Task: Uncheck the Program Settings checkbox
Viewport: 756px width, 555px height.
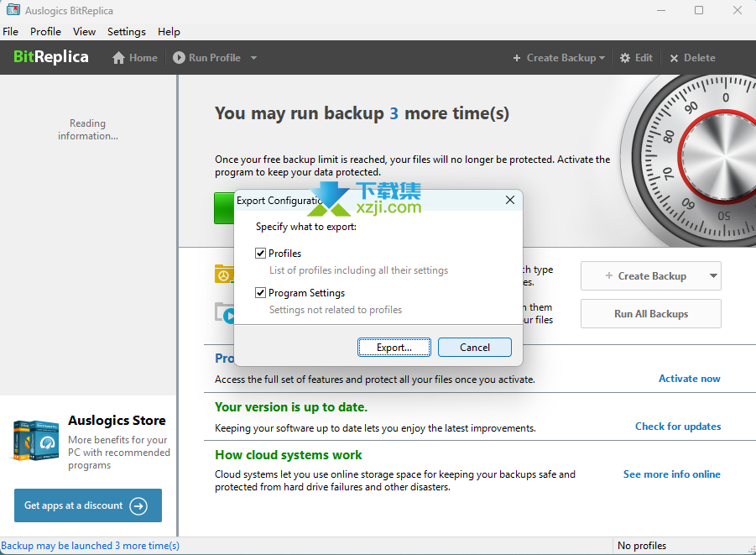Action: pyautogui.click(x=260, y=293)
